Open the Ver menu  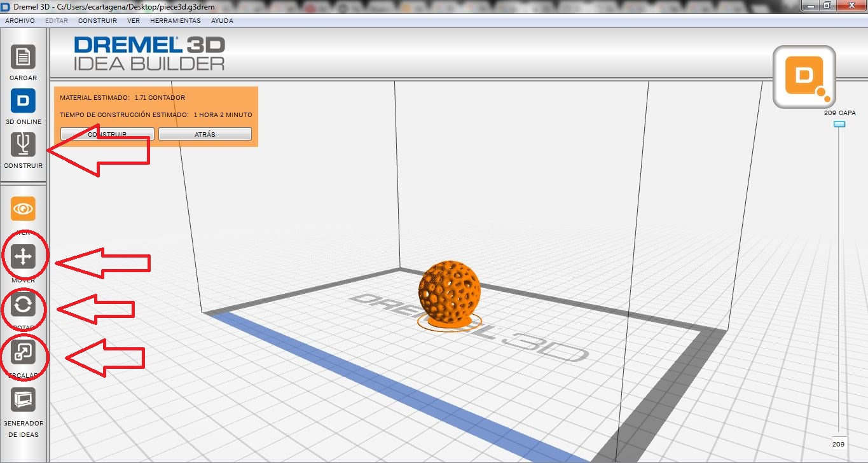click(x=134, y=20)
